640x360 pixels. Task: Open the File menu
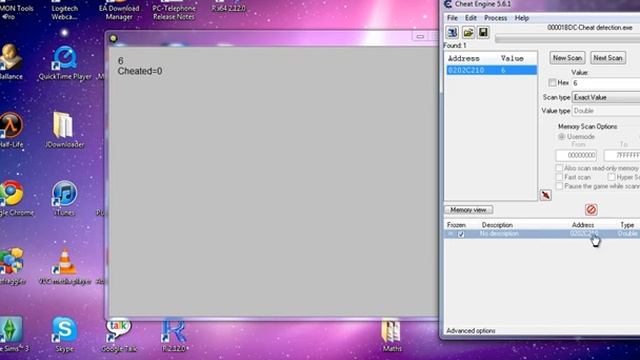452,18
